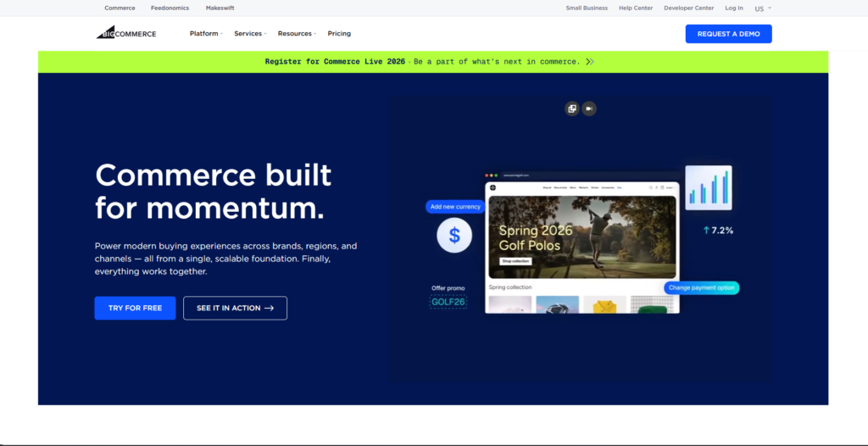Click the Change payment option pill
868x446 pixels.
coord(701,287)
